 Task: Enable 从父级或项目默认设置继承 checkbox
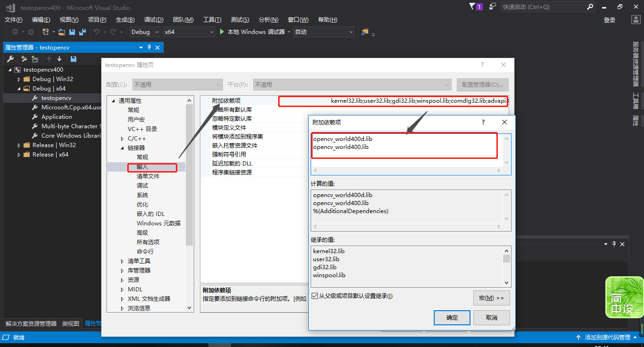click(x=314, y=296)
